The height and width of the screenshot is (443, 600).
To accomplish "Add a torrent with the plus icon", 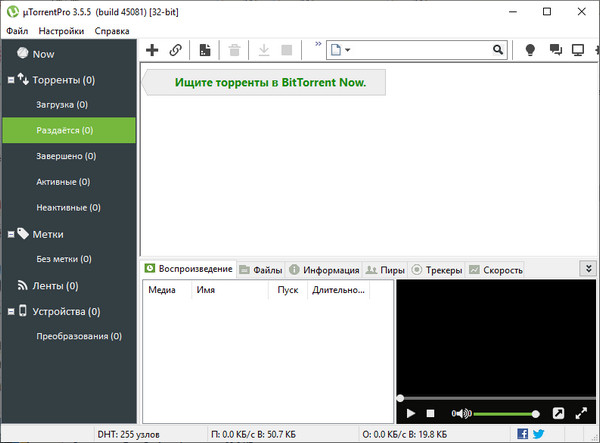I will 152,50.
